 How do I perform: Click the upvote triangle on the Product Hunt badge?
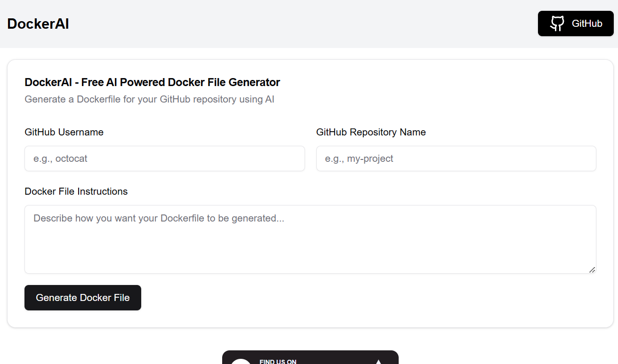(378, 362)
